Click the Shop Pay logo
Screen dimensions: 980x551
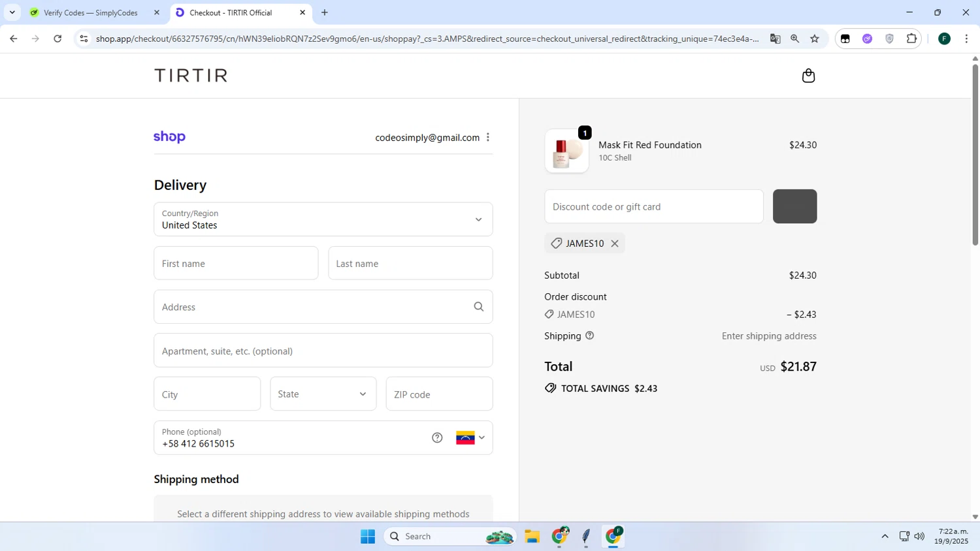(x=169, y=136)
